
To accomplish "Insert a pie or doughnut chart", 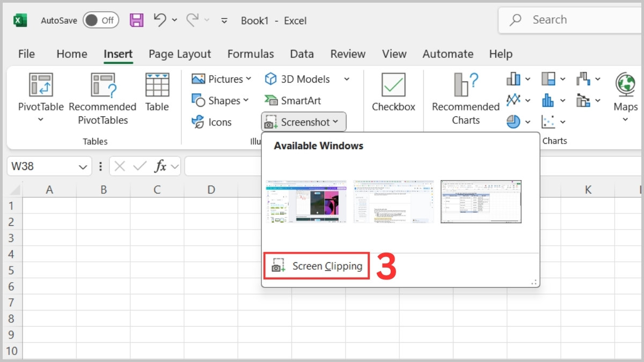I will [514, 122].
